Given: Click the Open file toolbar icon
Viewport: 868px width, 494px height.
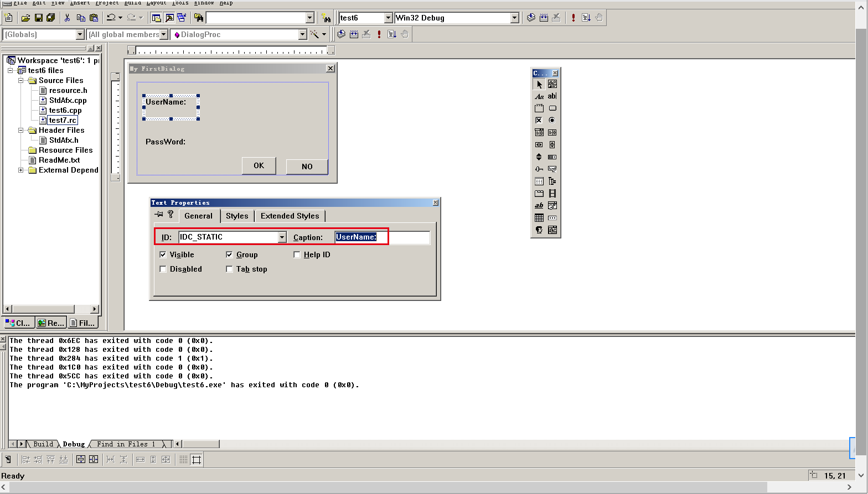Looking at the screenshot, I should (x=25, y=18).
